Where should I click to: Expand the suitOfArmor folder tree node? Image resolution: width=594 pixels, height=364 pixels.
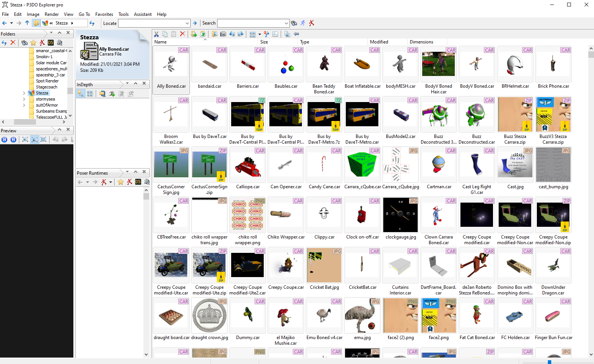point(24,105)
